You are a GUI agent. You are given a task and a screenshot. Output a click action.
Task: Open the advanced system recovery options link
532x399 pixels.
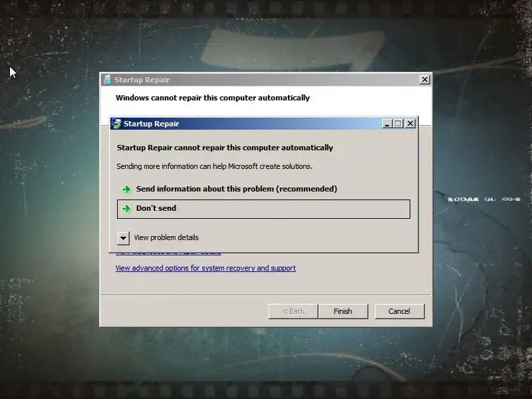click(205, 268)
